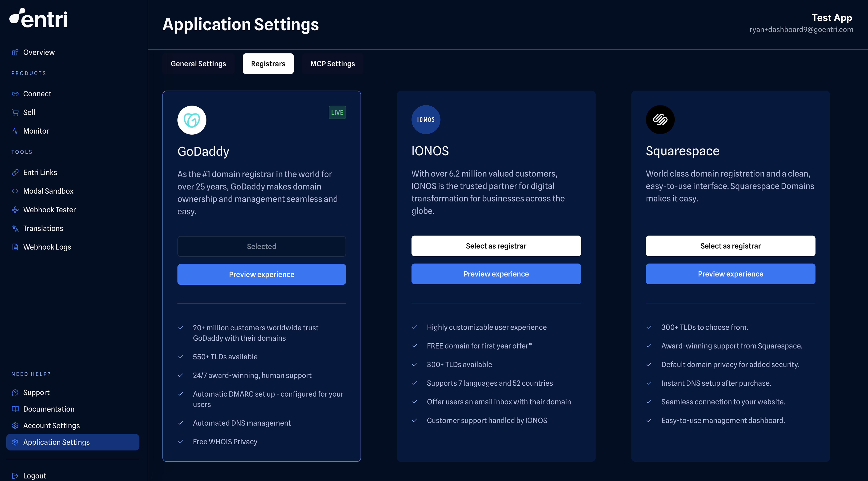Click the Account Settings gear icon
This screenshot has height=481, width=868.
pos(15,426)
